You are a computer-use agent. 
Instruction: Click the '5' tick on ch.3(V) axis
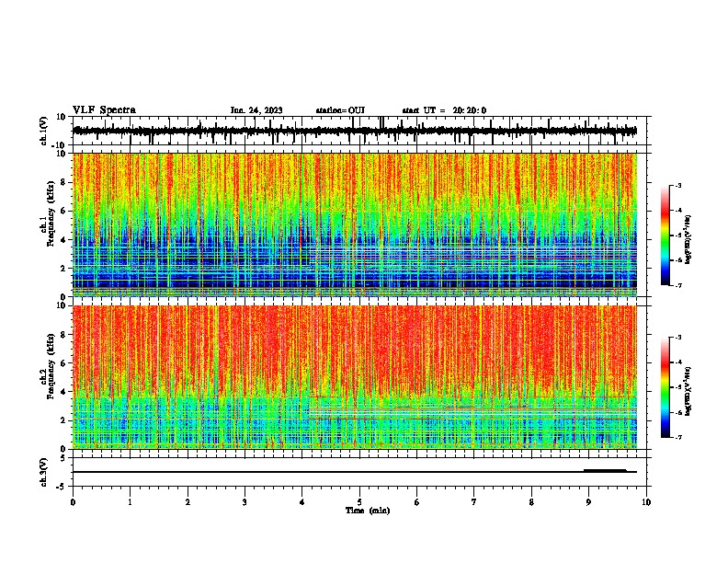[63, 457]
